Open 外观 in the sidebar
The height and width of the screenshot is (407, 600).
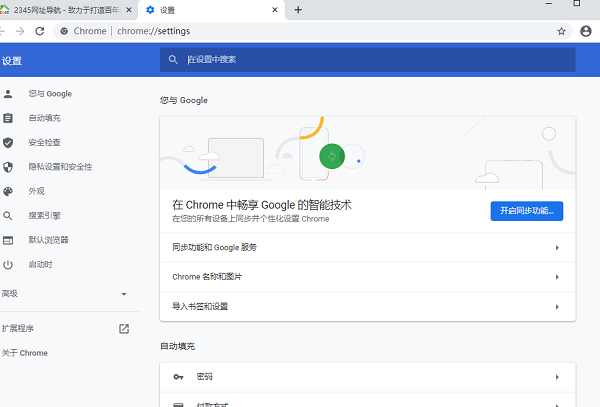[36, 191]
